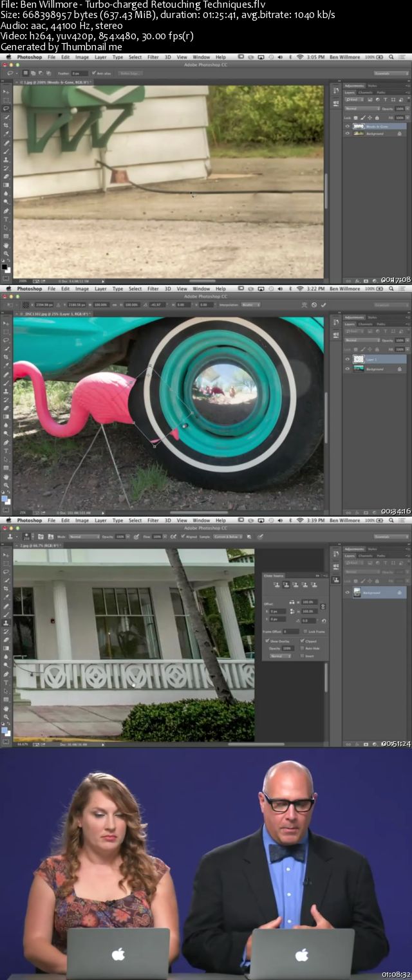Hide the Weeds-b-Gone layer via its eye

[348, 126]
